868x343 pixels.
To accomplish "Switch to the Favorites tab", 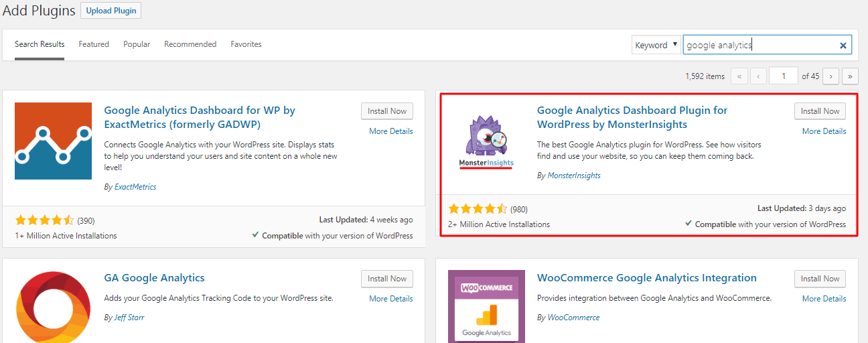I will [246, 44].
